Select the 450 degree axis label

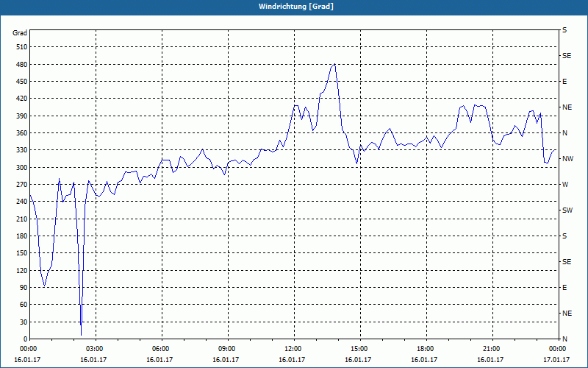[x=22, y=82]
